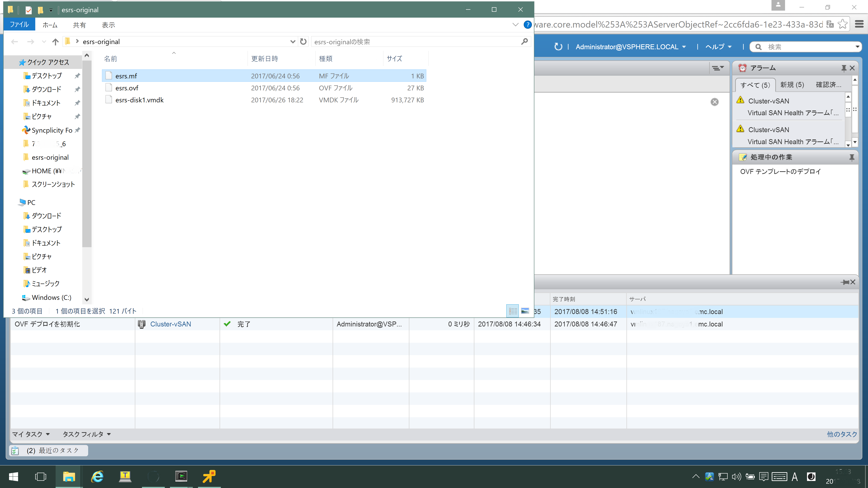The image size is (868, 488).
Task: Refresh the esrs-original folder view
Action: pyautogui.click(x=303, y=41)
